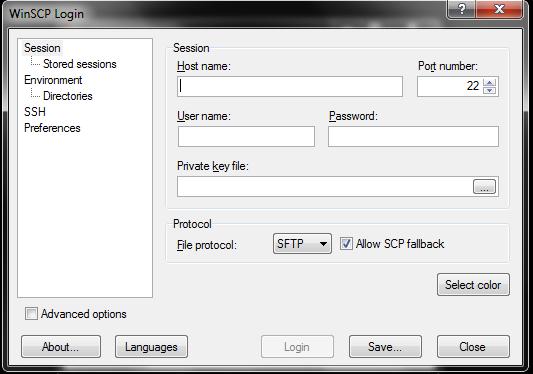Screen dimensions: 533x374
Task: Click the Select color button
Action: click(473, 285)
